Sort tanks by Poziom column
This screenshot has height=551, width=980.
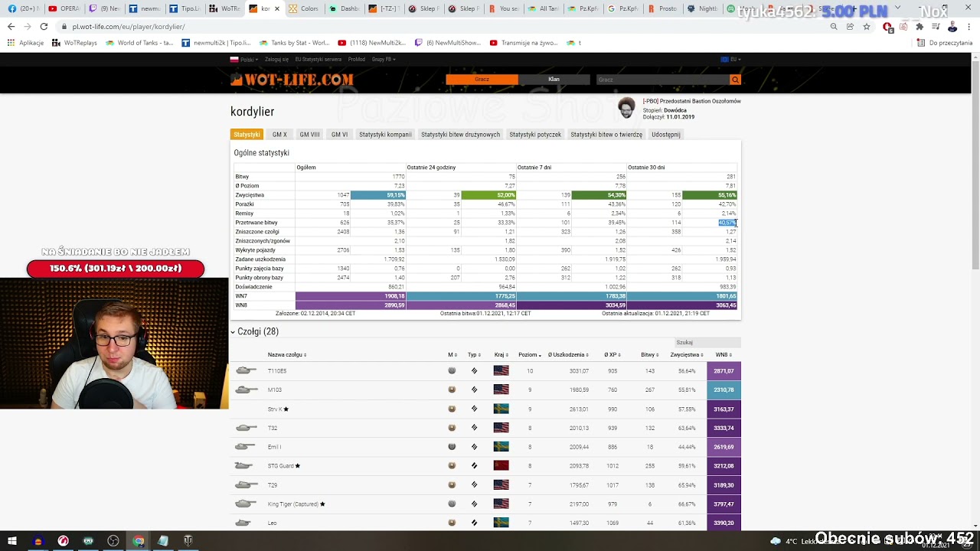coord(530,355)
